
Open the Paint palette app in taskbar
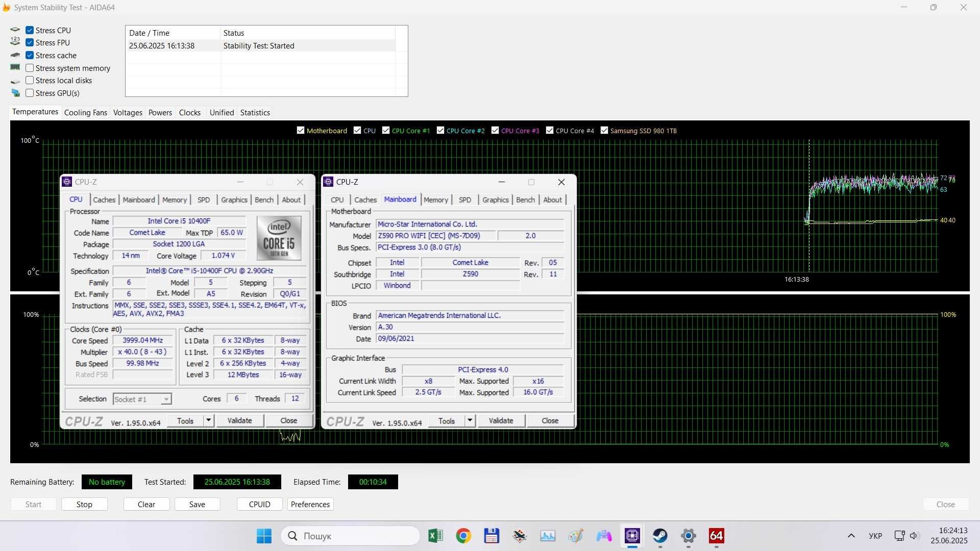pyautogui.click(x=576, y=536)
